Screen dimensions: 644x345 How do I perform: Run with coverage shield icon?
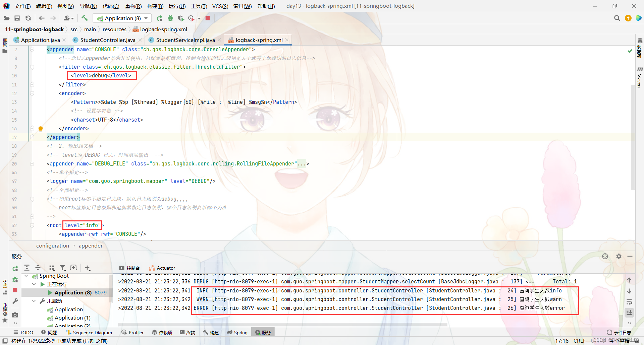(x=181, y=18)
